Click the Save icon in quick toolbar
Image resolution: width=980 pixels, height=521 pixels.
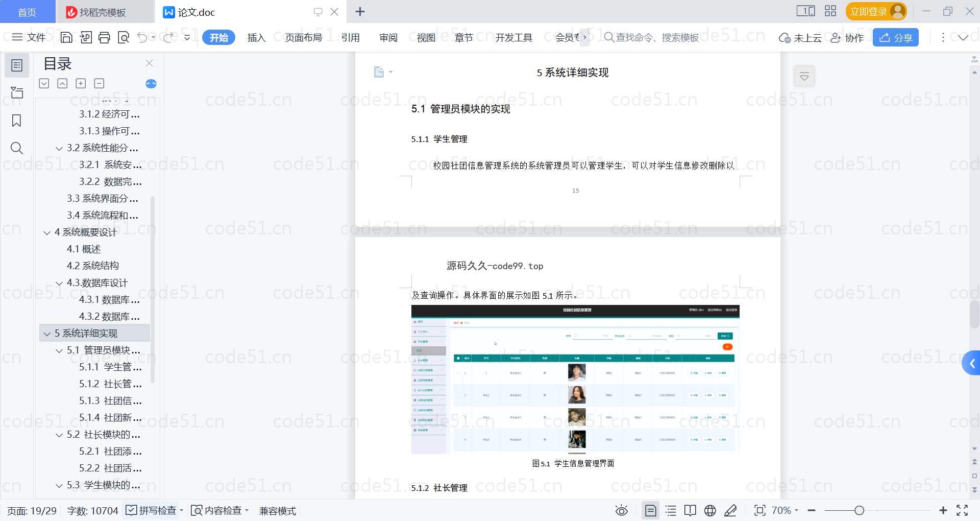[x=66, y=37]
